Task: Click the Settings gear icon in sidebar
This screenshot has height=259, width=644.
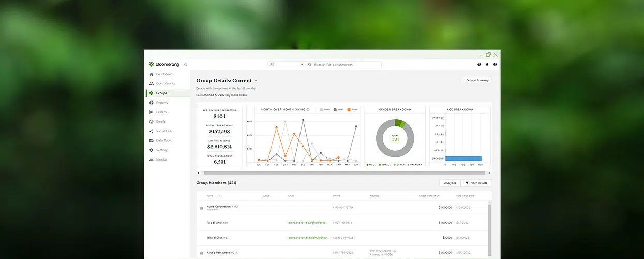Action: [x=151, y=150]
